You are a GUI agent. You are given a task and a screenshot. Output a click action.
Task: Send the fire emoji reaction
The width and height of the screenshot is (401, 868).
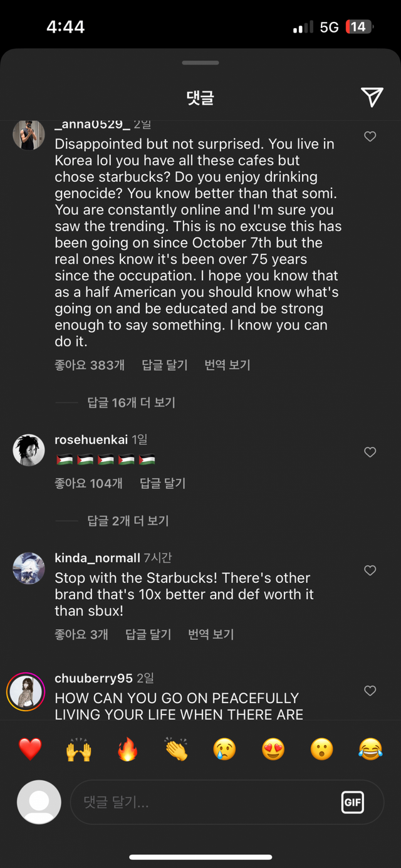(x=127, y=750)
